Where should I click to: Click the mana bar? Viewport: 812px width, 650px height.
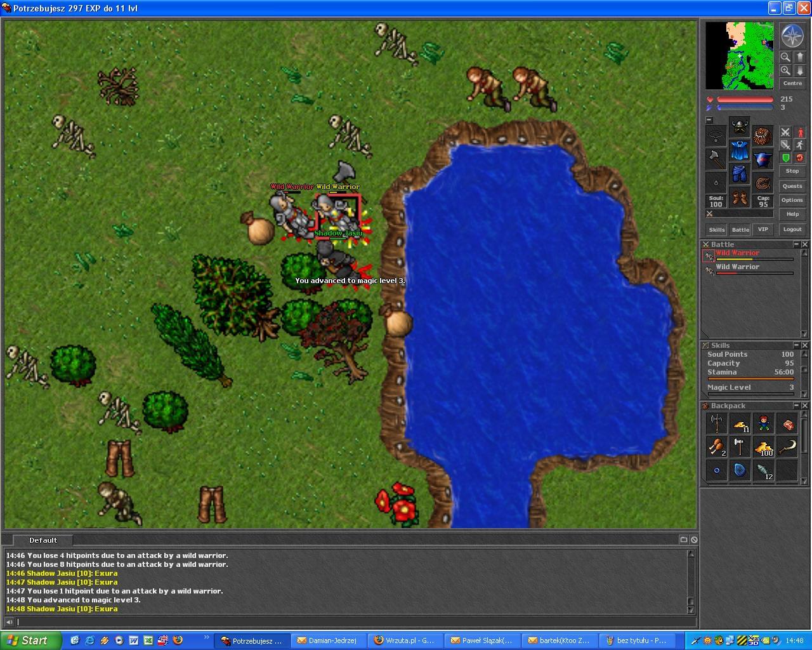[745, 108]
